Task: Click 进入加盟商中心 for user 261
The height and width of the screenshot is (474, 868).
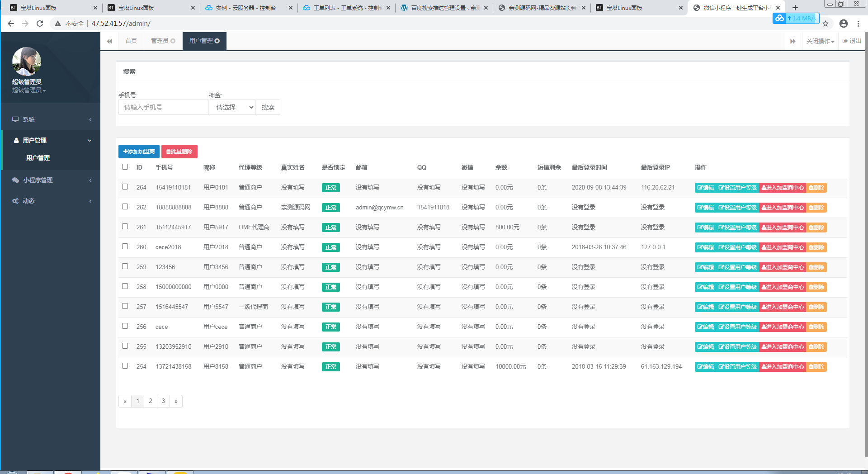Action: [783, 228]
